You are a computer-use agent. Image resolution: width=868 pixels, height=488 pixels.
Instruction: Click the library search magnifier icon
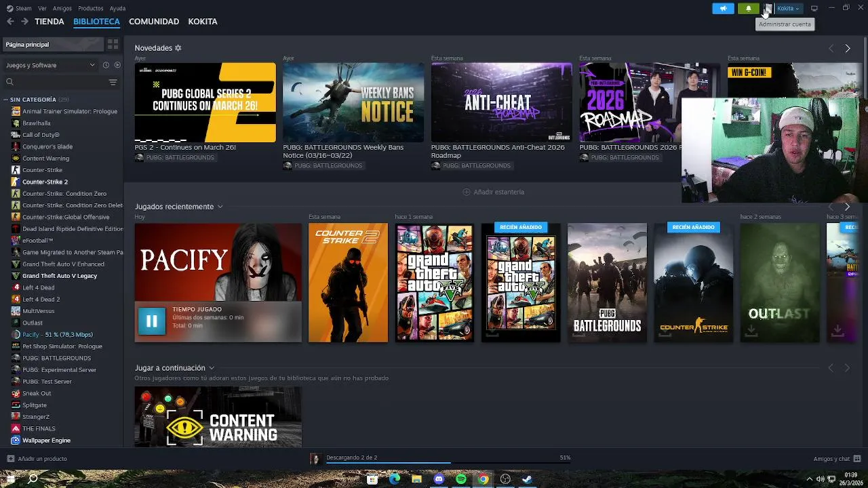[x=9, y=82]
